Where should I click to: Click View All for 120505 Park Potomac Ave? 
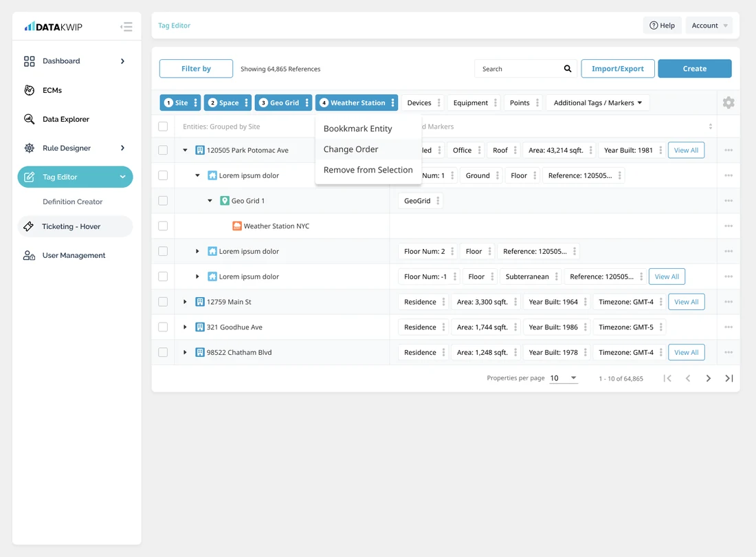pos(686,150)
